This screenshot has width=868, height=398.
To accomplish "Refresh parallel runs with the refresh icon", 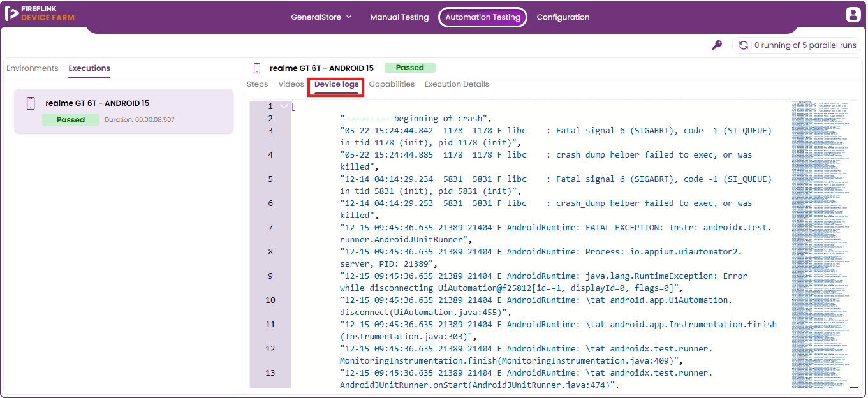I will pos(744,45).
